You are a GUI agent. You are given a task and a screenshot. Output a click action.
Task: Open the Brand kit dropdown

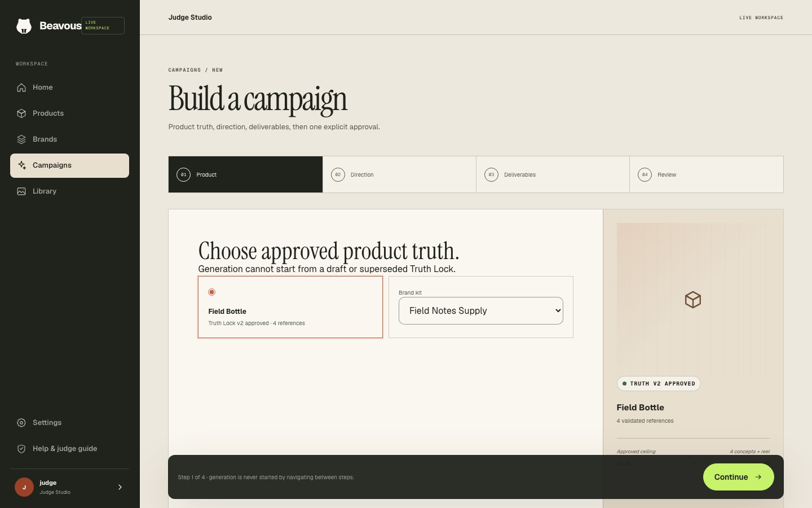(x=481, y=311)
